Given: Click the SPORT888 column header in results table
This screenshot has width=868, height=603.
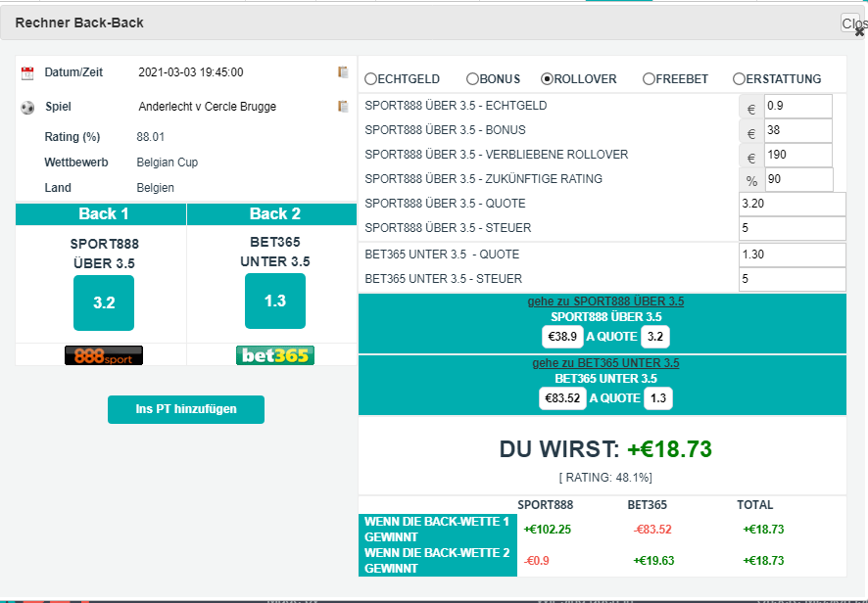Looking at the screenshot, I should [546, 505].
